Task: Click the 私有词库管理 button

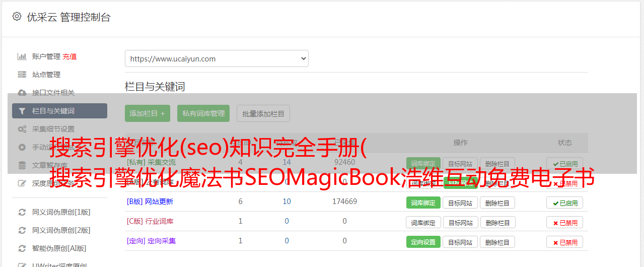Action: pyautogui.click(x=203, y=113)
